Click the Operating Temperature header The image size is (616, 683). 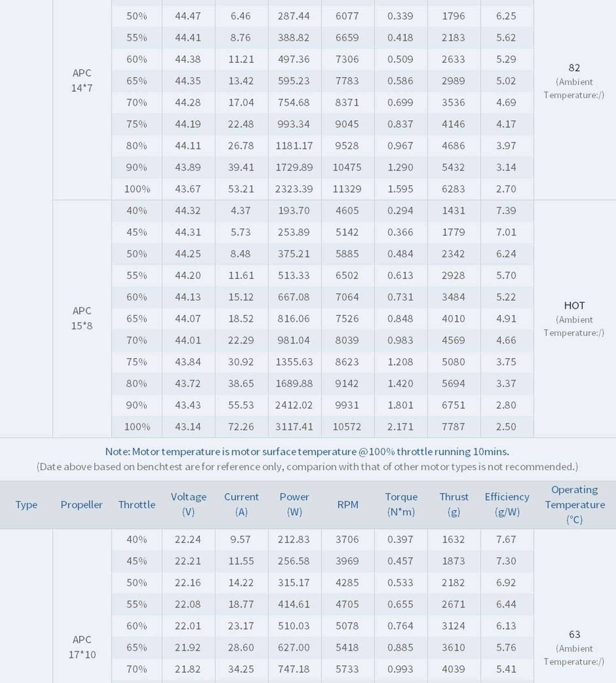tap(575, 504)
